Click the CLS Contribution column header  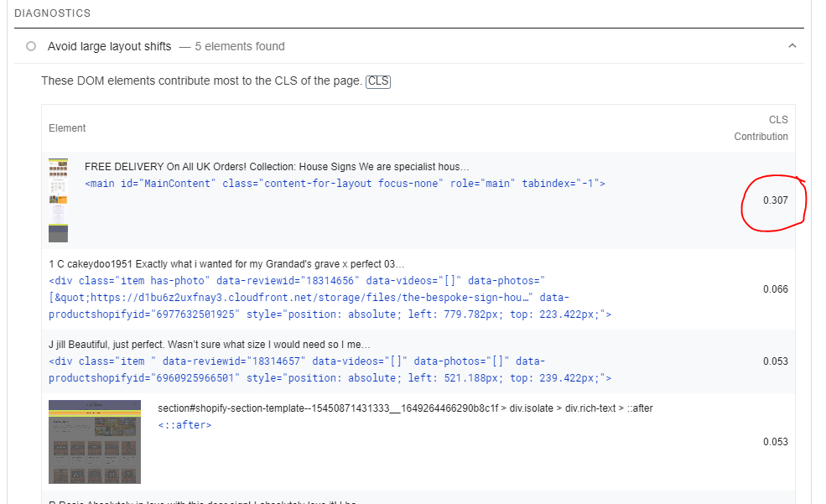coord(761,128)
